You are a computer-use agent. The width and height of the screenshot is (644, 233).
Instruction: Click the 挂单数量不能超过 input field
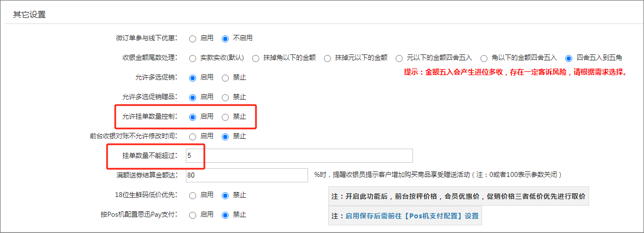(299, 156)
